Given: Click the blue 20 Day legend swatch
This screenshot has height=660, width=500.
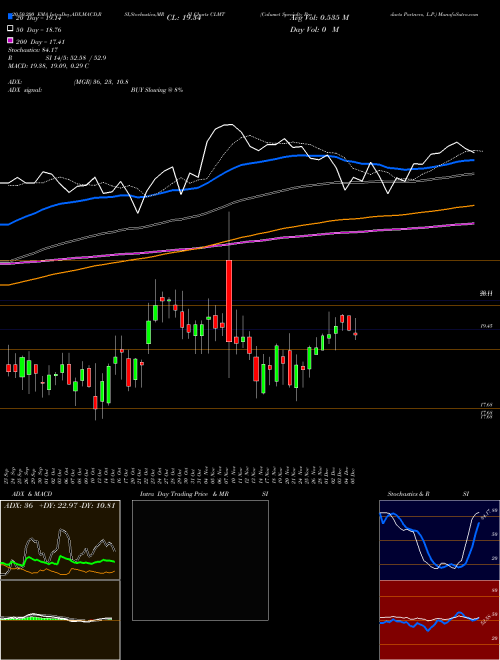Looking at the screenshot, I should [10, 17].
